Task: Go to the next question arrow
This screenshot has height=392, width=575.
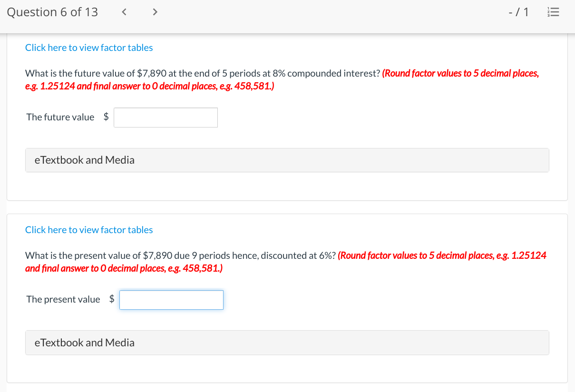Action: (x=155, y=12)
